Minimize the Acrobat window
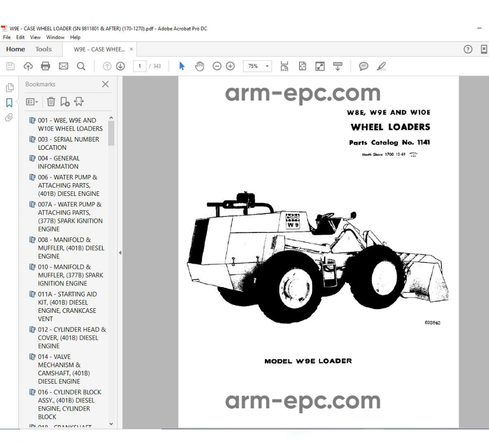The width and height of the screenshot is (489, 448). tap(479, 28)
